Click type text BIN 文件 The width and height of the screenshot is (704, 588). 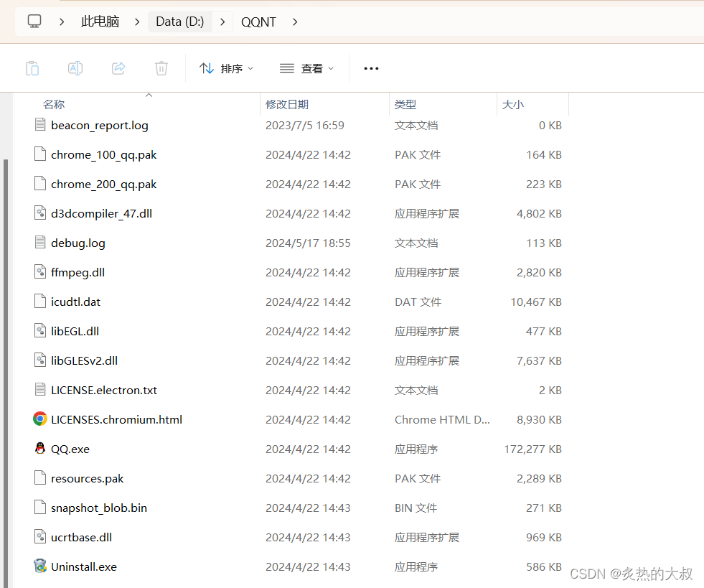[416, 508]
